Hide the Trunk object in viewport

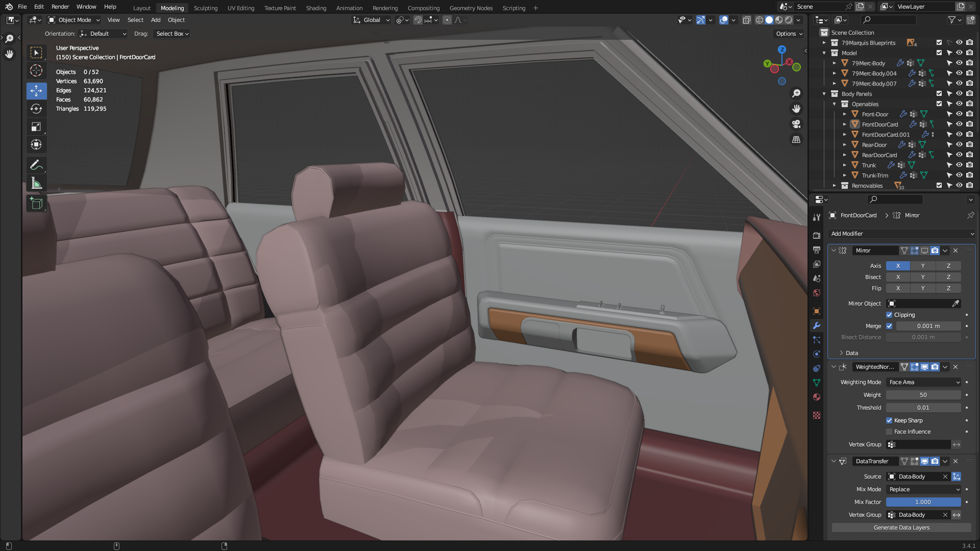tap(959, 165)
